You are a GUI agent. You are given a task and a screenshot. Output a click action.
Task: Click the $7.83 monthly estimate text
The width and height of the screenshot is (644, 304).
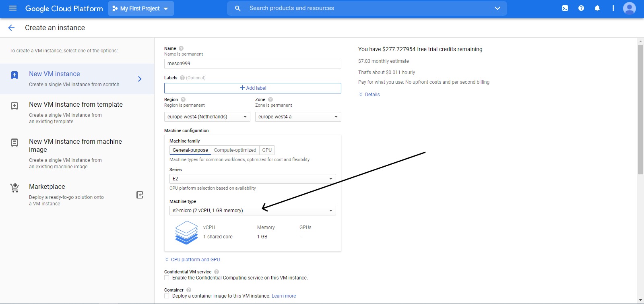(384, 61)
